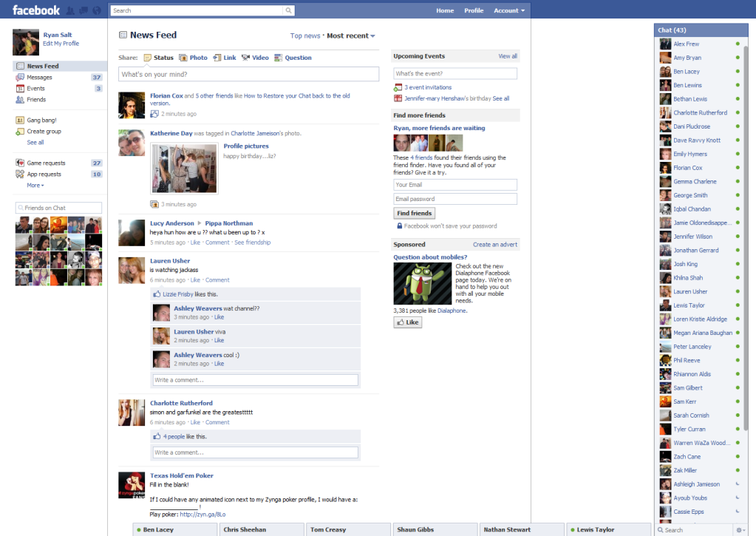Click the search magnifier button in top bar
This screenshot has height=536, width=756.
click(x=288, y=11)
